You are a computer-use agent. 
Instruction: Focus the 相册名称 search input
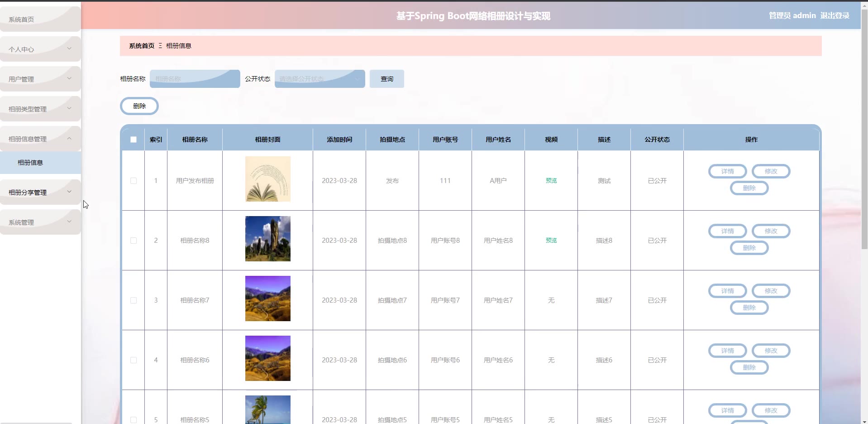tap(195, 79)
